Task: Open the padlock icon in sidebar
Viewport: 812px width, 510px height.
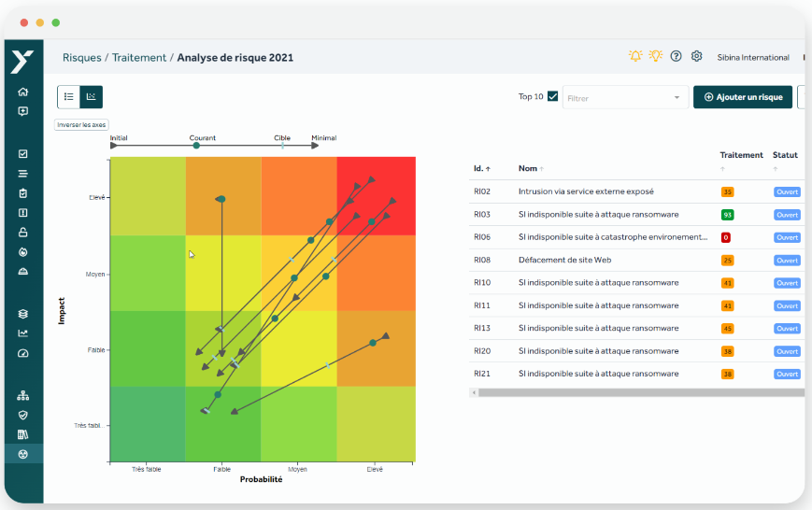Action: (x=22, y=232)
